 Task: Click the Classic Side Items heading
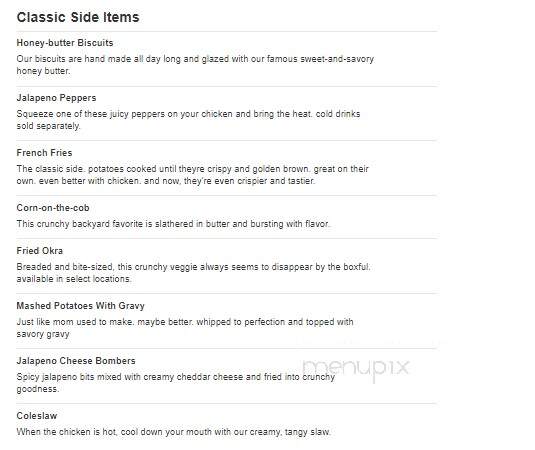click(78, 17)
